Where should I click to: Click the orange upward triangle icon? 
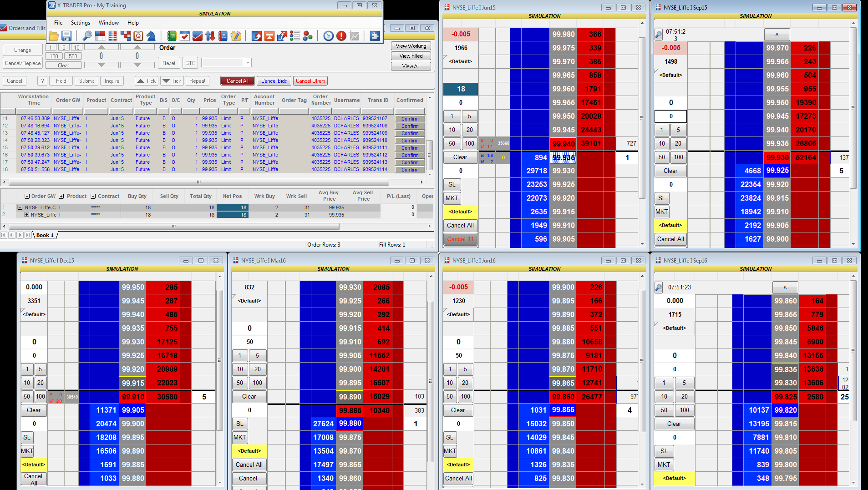(269, 36)
